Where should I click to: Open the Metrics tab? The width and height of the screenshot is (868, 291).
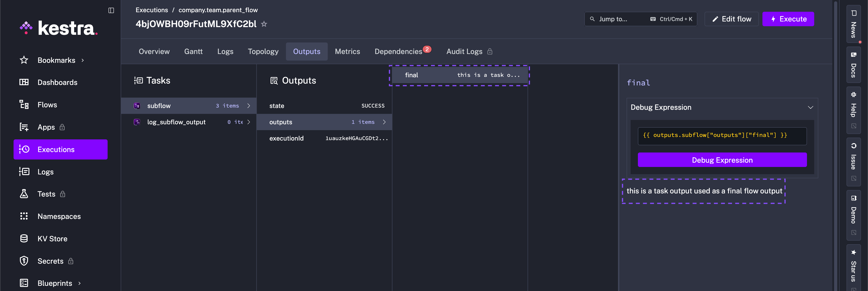click(347, 51)
